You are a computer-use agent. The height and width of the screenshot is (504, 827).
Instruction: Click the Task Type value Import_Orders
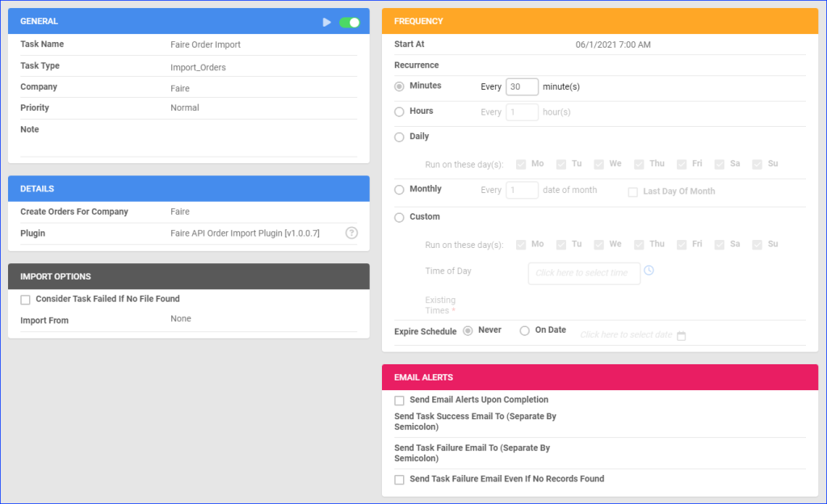(198, 68)
